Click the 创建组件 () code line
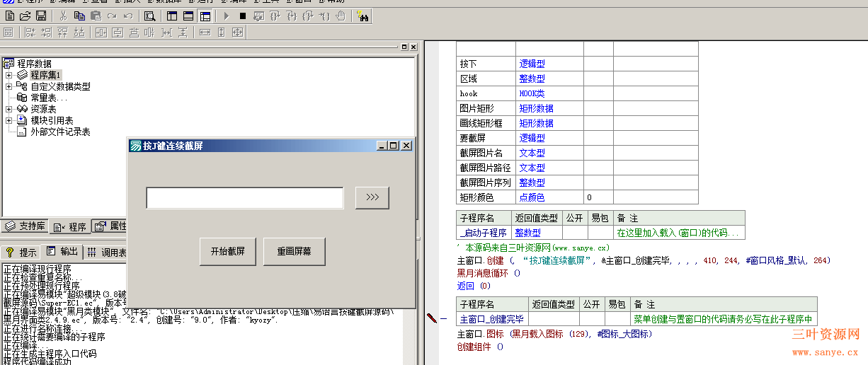868x365 pixels. coord(480,347)
